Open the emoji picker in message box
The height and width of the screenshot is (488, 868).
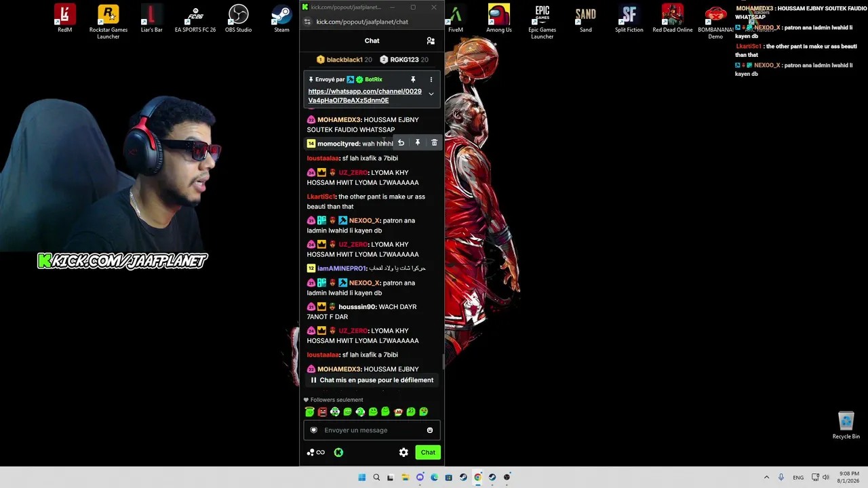[x=429, y=430]
